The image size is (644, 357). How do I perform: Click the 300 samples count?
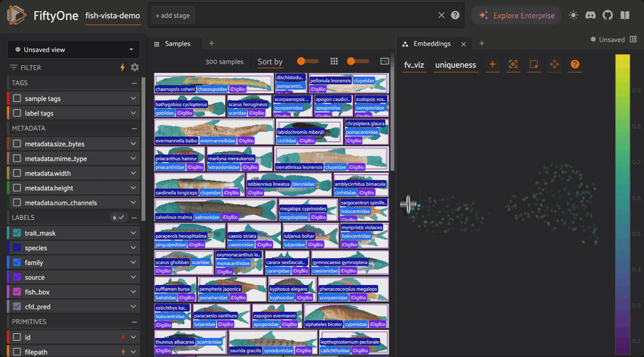pos(224,62)
